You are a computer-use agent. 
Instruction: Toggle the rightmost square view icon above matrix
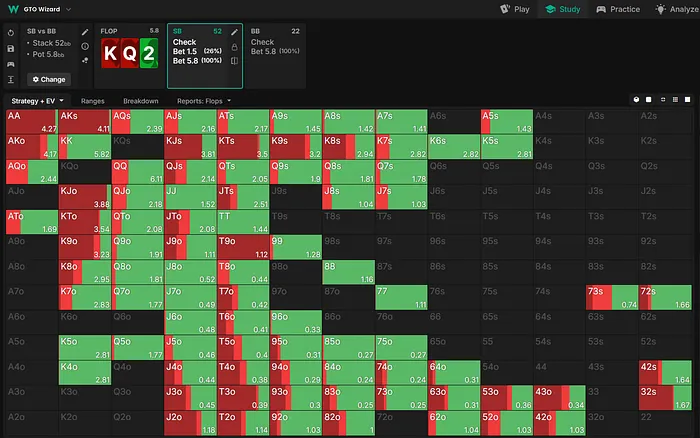(x=689, y=100)
